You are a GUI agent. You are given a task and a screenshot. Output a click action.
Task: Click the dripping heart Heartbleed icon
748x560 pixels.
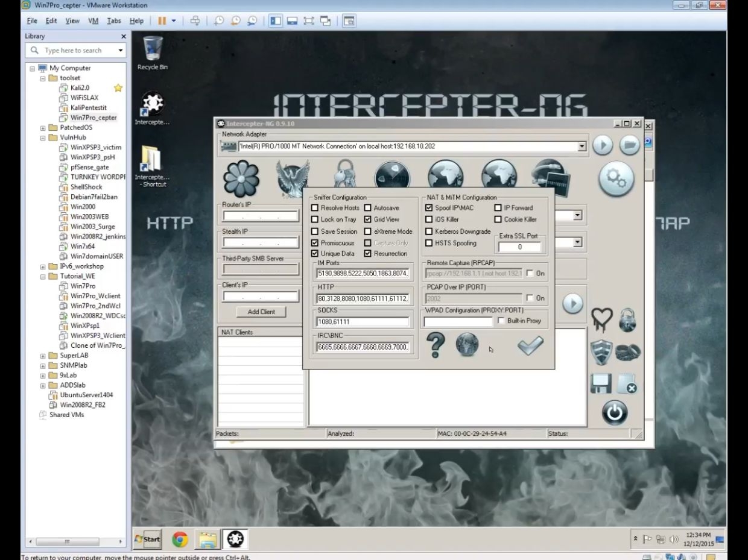(601, 319)
